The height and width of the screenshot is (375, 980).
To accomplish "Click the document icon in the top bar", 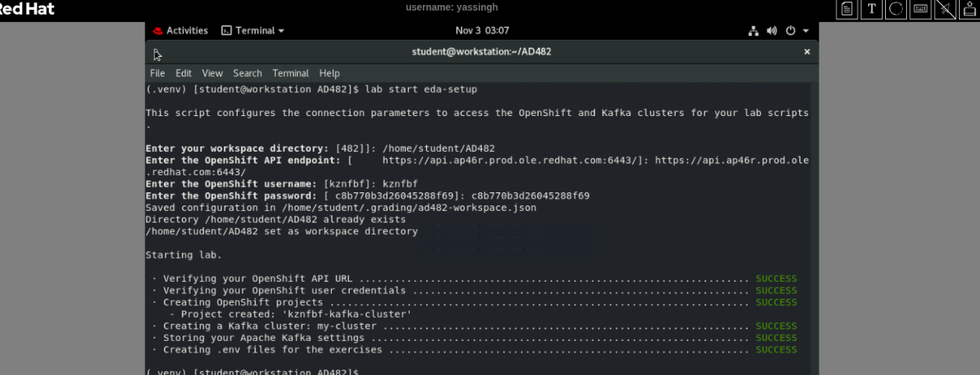I will pyautogui.click(x=848, y=9).
